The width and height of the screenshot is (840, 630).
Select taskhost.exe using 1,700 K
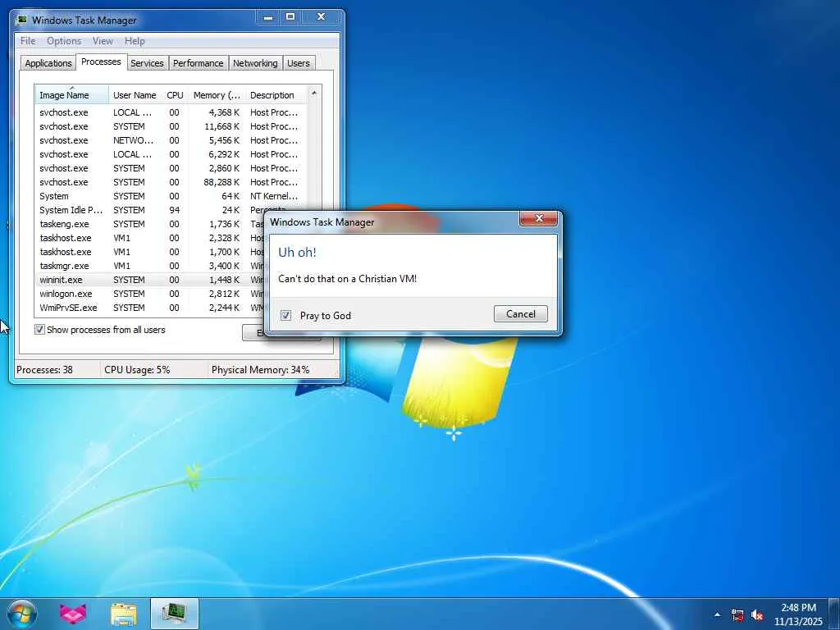pyautogui.click(x=149, y=252)
